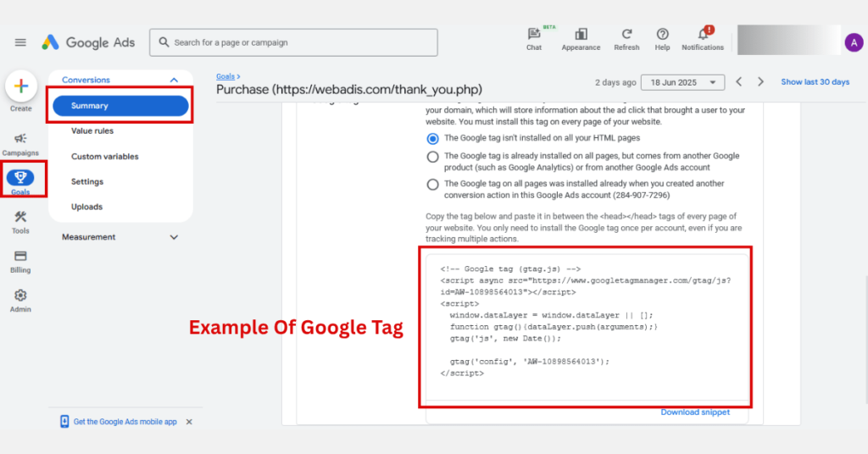
Task: Select 'tag comes from another Google product' option
Action: click(x=433, y=157)
